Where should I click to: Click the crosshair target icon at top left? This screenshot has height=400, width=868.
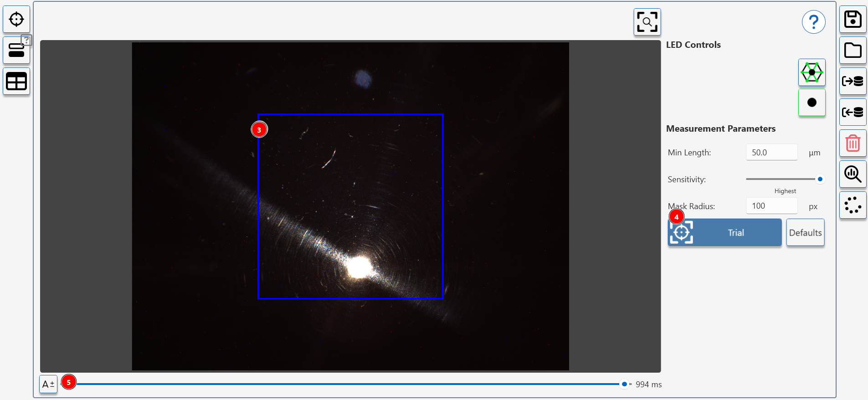point(16,20)
